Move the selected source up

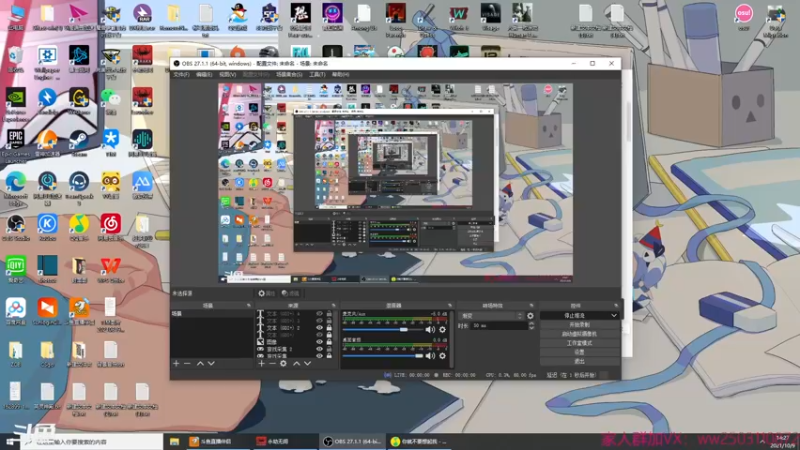point(296,363)
